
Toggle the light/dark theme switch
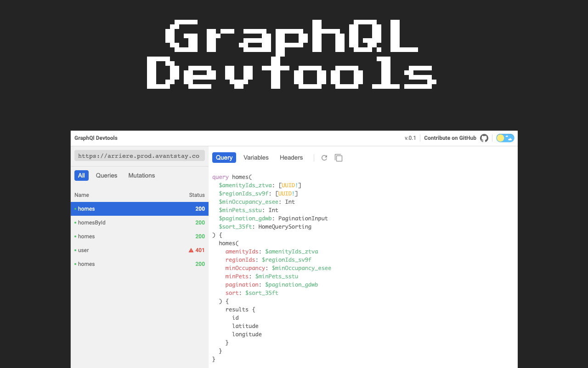(505, 138)
